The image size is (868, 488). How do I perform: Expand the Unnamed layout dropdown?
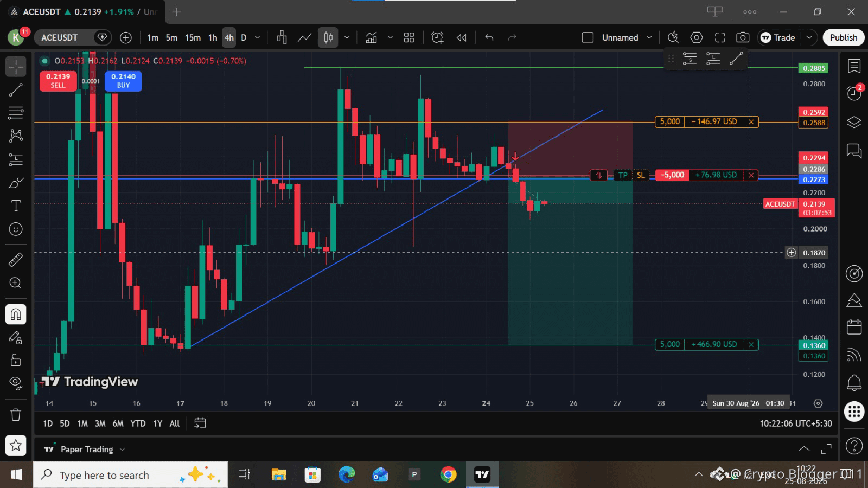point(649,37)
